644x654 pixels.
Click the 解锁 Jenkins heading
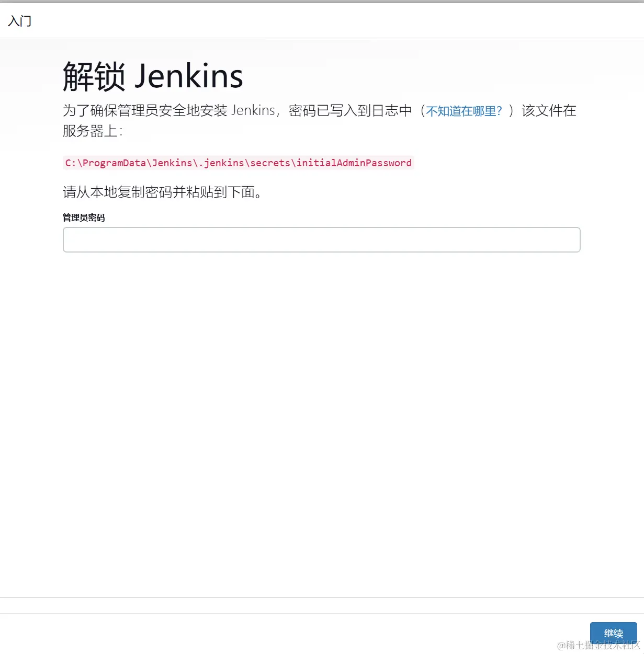pos(153,76)
